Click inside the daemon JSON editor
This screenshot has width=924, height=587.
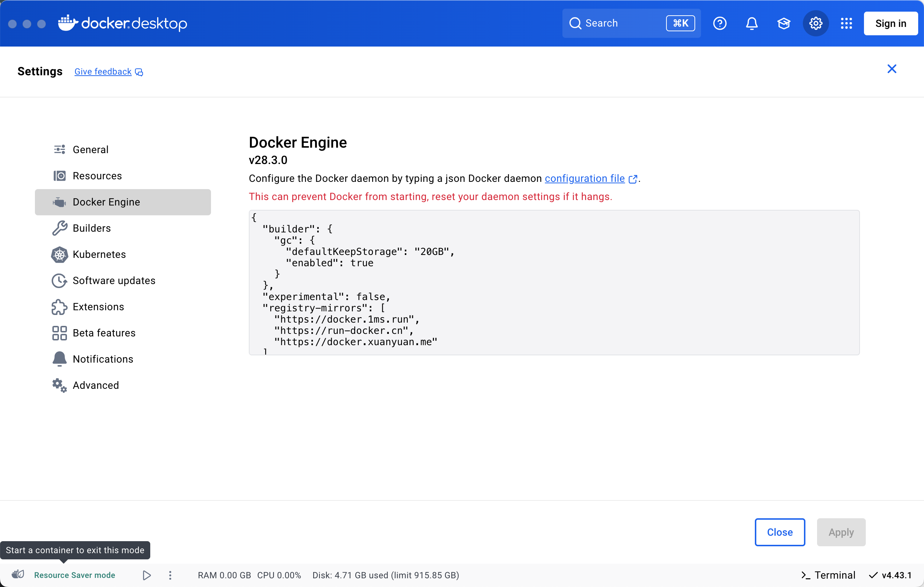point(554,282)
